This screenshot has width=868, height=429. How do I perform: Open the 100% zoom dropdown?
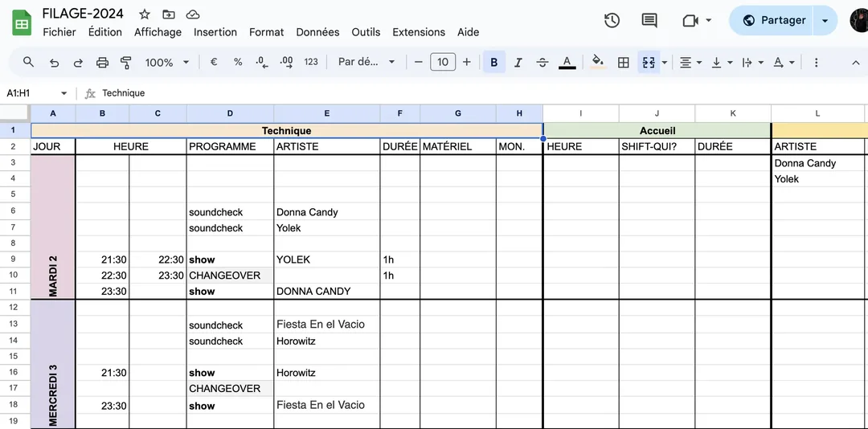point(167,62)
